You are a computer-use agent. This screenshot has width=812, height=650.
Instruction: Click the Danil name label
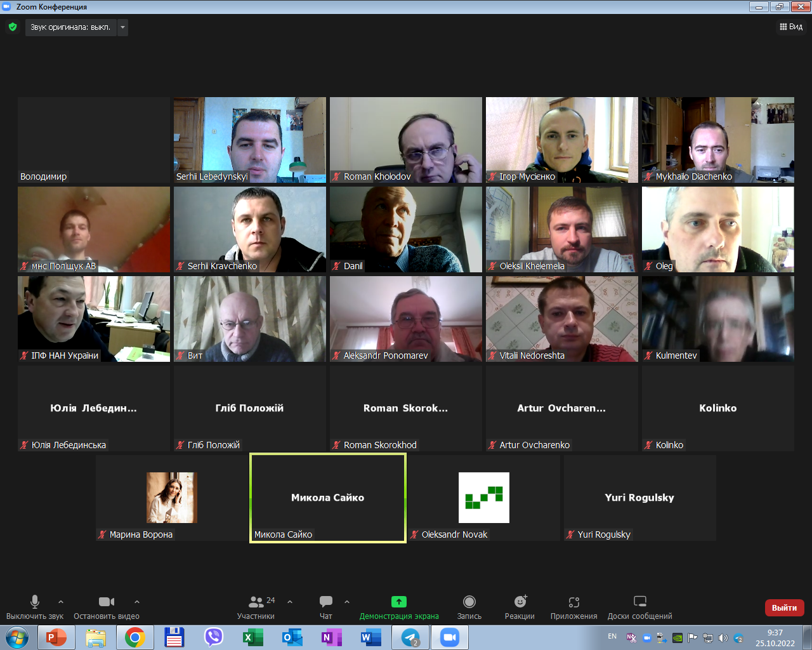click(353, 266)
